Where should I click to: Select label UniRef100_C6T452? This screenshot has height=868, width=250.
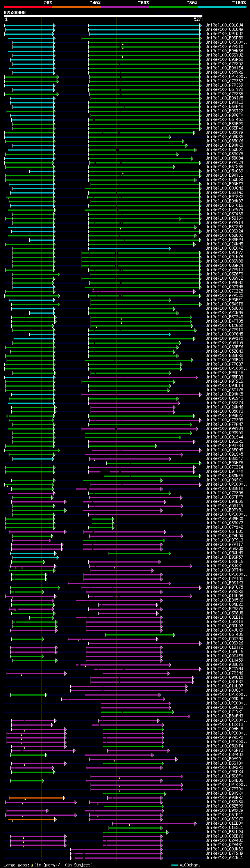[x=224, y=120]
